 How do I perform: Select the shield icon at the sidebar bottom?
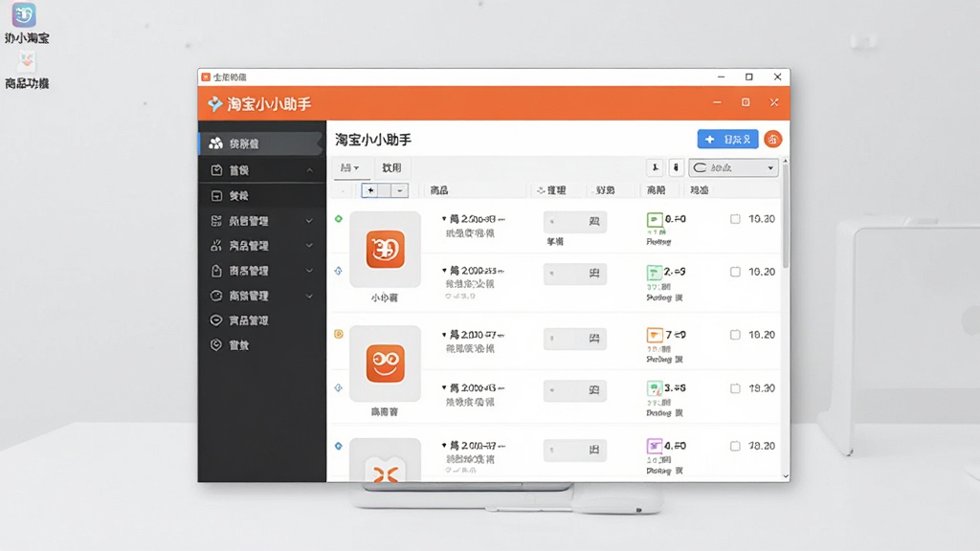(216, 344)
